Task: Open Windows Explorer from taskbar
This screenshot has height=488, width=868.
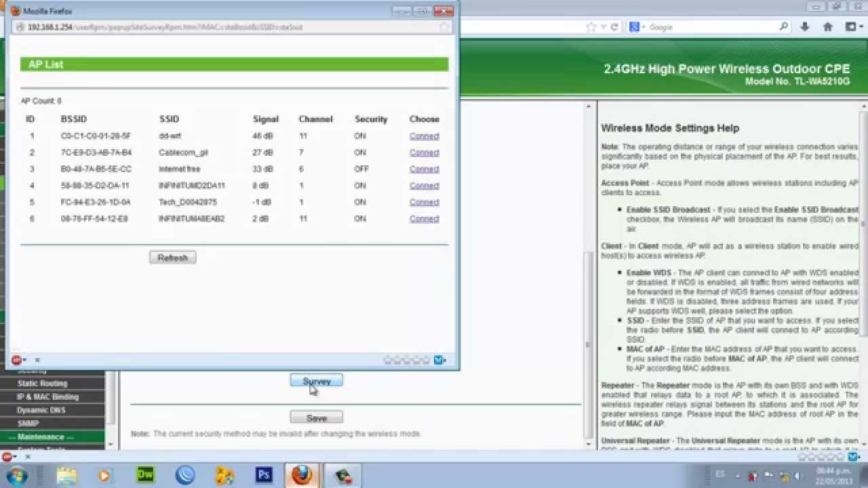Action: point(66,476)
